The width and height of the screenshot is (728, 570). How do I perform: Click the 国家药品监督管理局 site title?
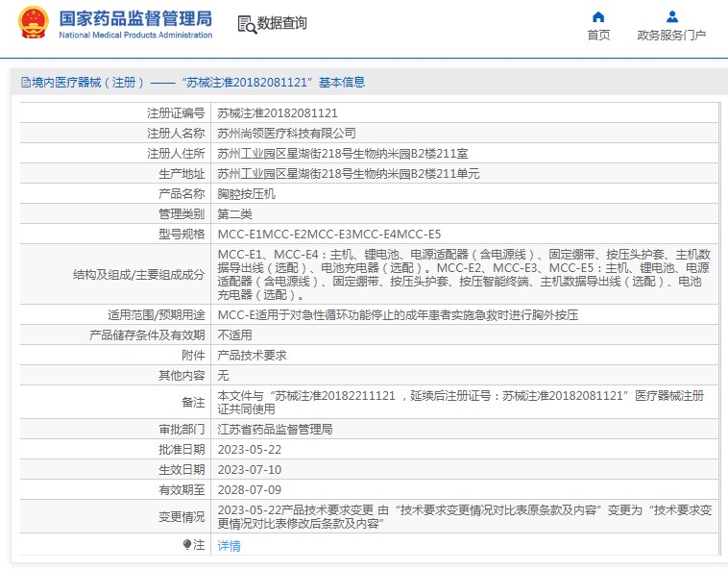(x=135, y=18)
